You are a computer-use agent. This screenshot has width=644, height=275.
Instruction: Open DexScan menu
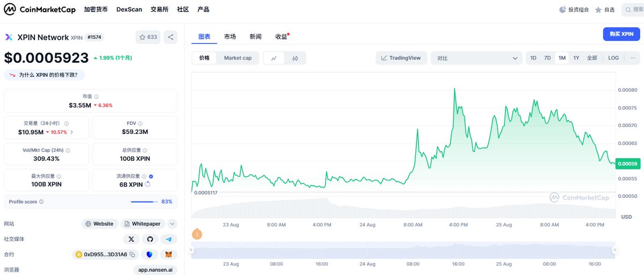tap(129, 10)
